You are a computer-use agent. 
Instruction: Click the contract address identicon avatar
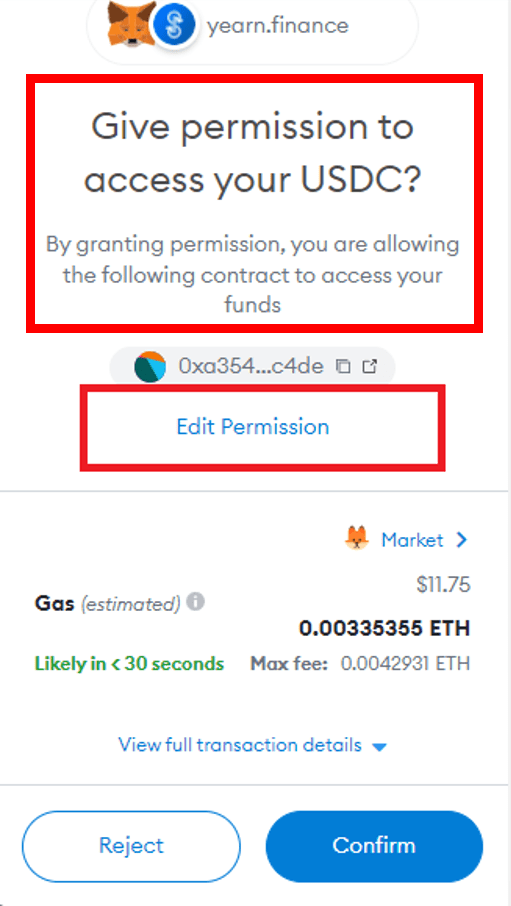pos(150,366)
